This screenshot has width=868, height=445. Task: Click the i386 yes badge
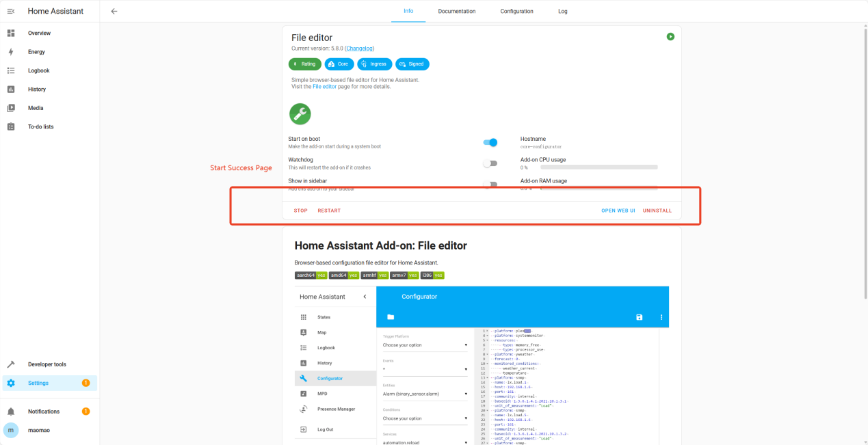(x=432, y=275)
